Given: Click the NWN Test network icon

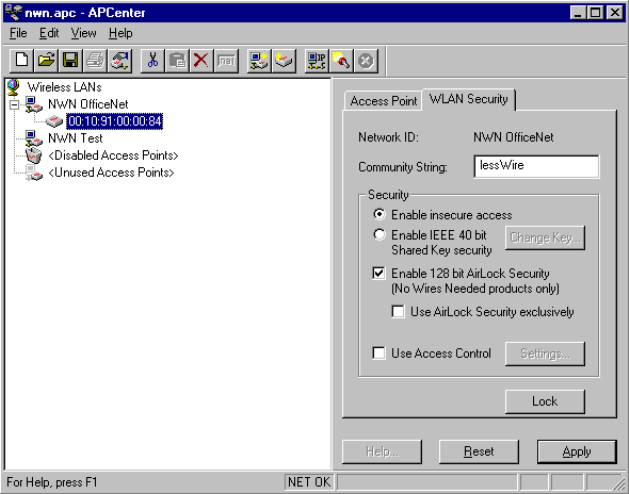Looking at the screenshot, I should 34,138.
